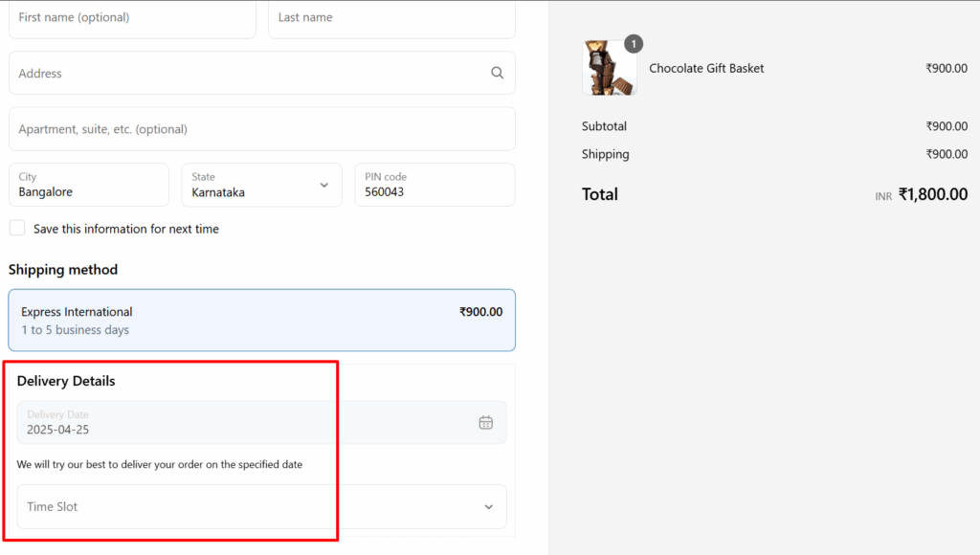Click the Chocolate Gift Basket thumbnail image
980x555 pixels.
[x=609, y=69]
